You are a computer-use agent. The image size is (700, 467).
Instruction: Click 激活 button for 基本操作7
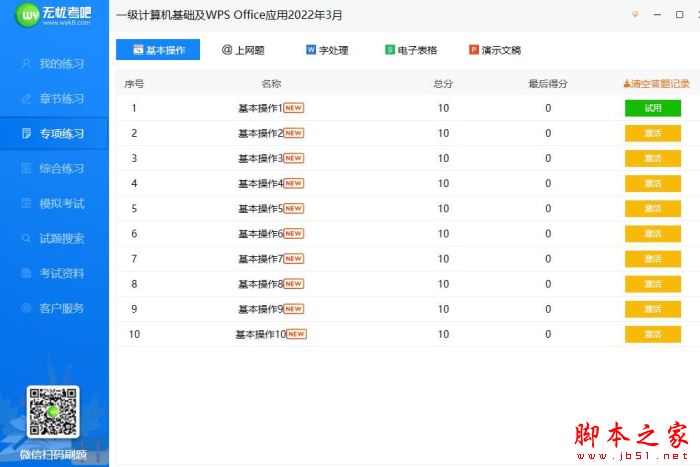coord(653,259)
